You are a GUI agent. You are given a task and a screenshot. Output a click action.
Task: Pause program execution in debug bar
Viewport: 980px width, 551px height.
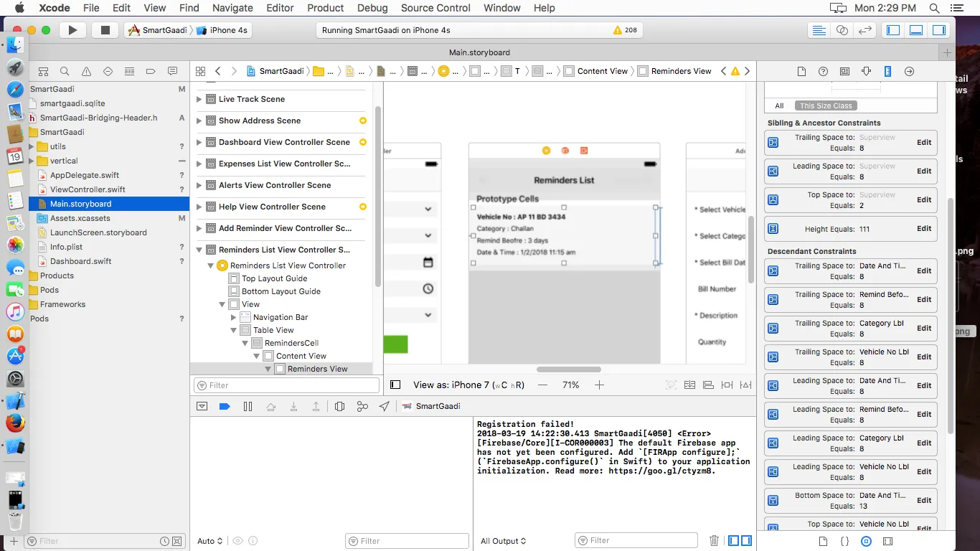coord(248,406)
